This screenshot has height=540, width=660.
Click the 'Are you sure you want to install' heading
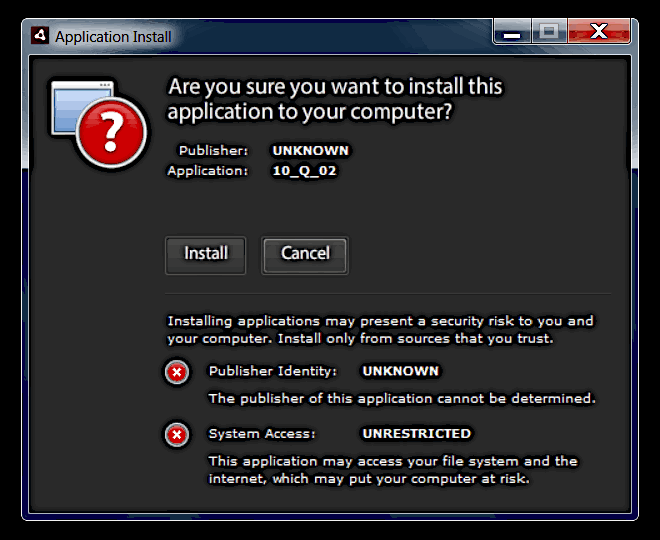[335, 99]
